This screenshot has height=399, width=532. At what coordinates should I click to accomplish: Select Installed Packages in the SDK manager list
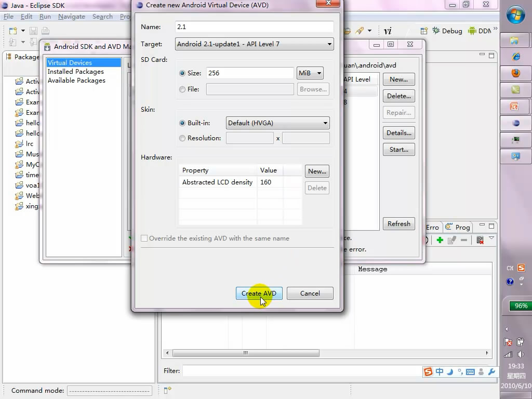pos(76,72)
